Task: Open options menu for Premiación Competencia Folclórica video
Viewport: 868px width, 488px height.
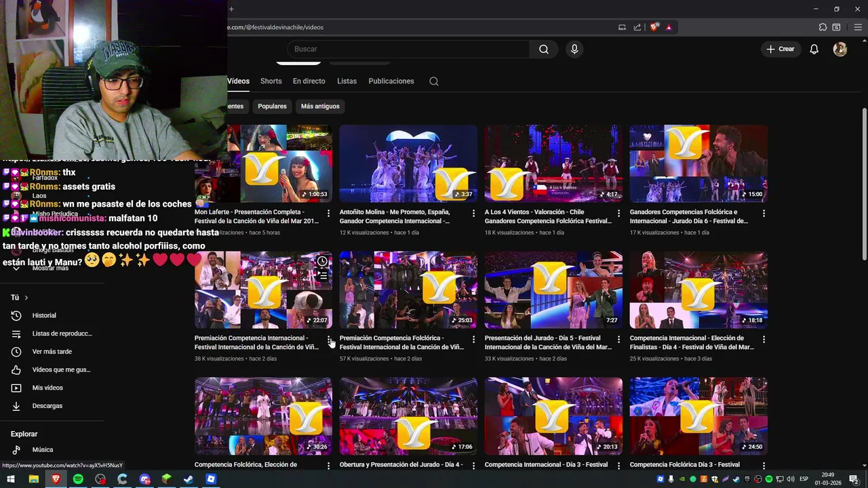Action: click(474, 339)
